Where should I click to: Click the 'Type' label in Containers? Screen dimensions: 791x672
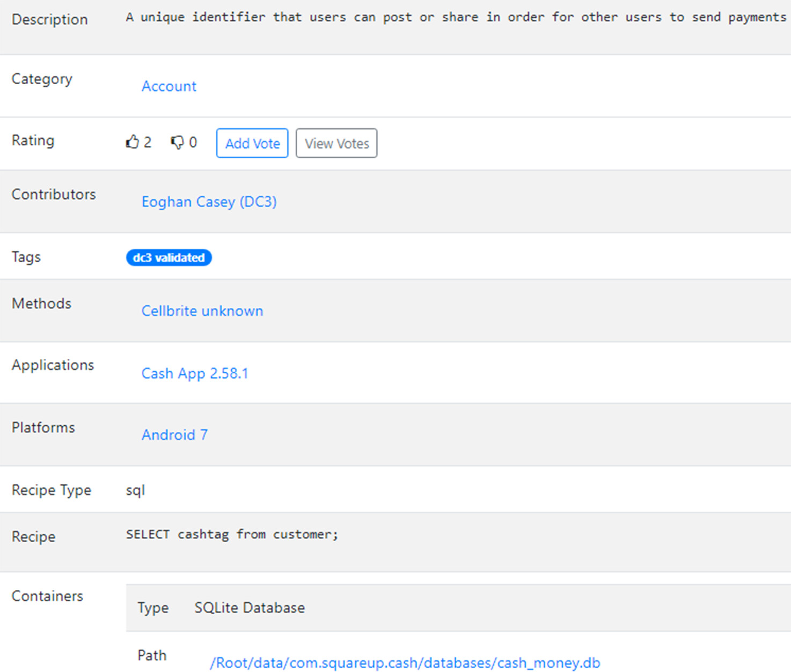coord(153,608)
